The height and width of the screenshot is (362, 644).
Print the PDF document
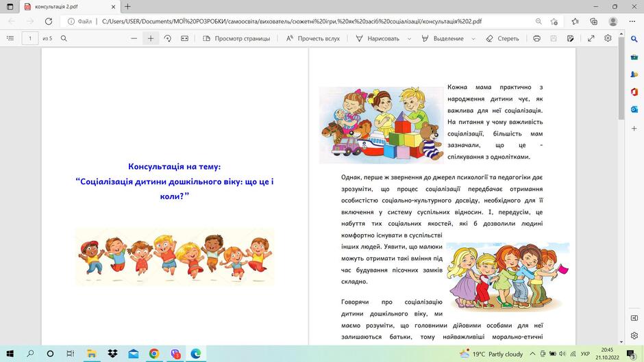coord(536,38)
